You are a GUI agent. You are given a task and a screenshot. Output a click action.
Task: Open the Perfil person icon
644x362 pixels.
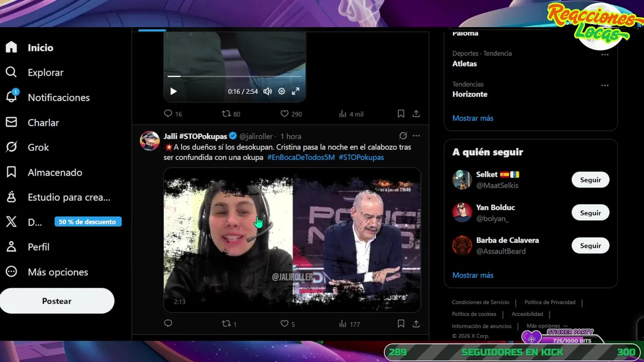pos(11,247)
